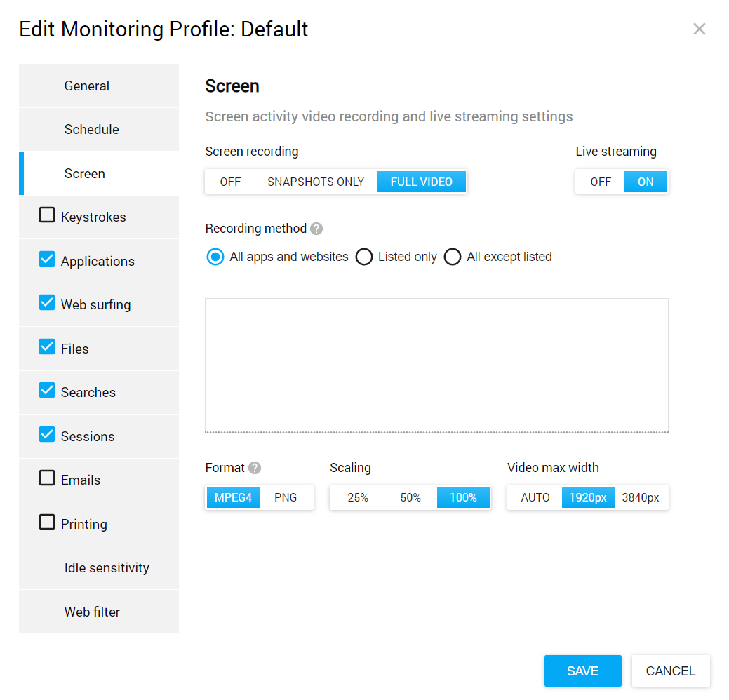Enable the Keystrokes checkbox
The image size is (729, 700).
[47, 216]
